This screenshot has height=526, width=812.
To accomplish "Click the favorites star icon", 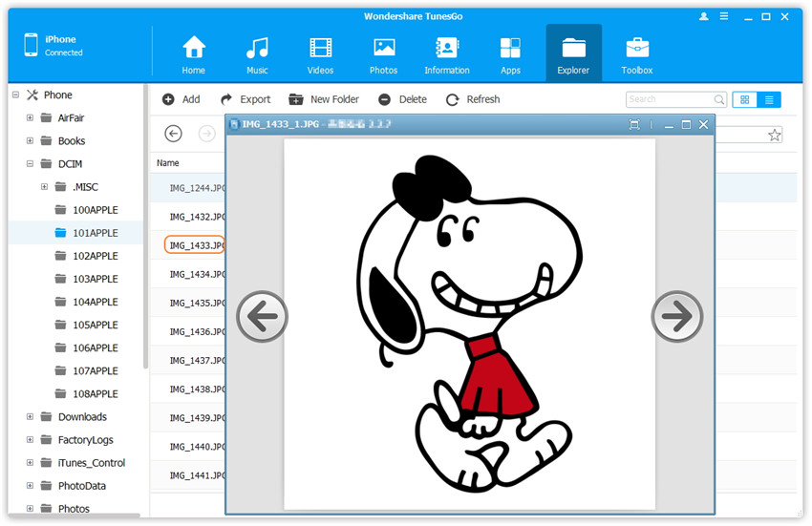I will [x=775, y=135].
